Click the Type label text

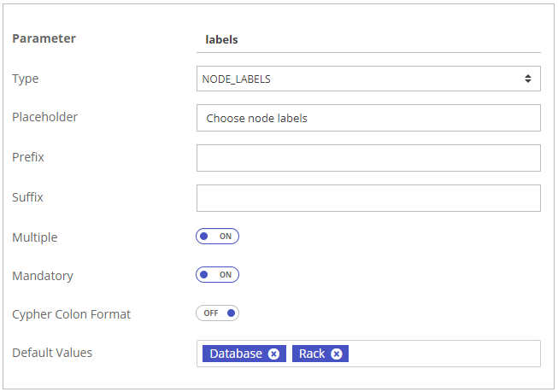pos(26,79)
